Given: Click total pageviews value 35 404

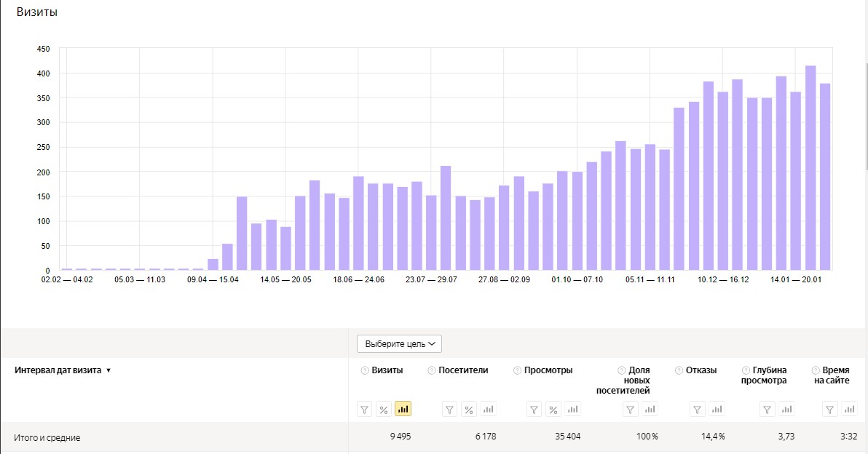Looking at the screenshot, I should 568,437.
